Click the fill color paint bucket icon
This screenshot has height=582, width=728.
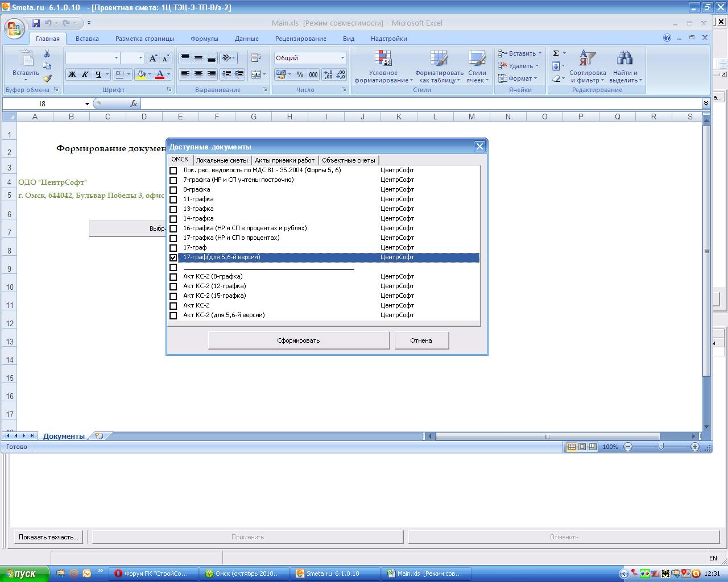tap(141, 74)
